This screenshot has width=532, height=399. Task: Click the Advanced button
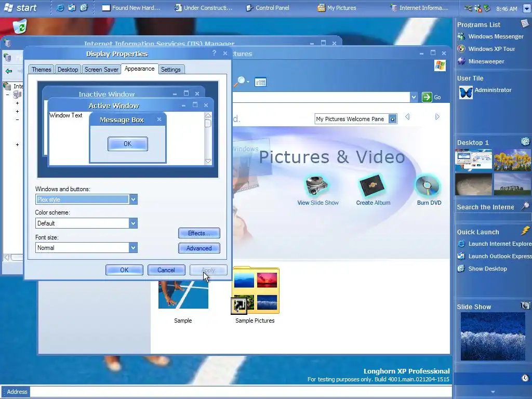pos(199,248)
